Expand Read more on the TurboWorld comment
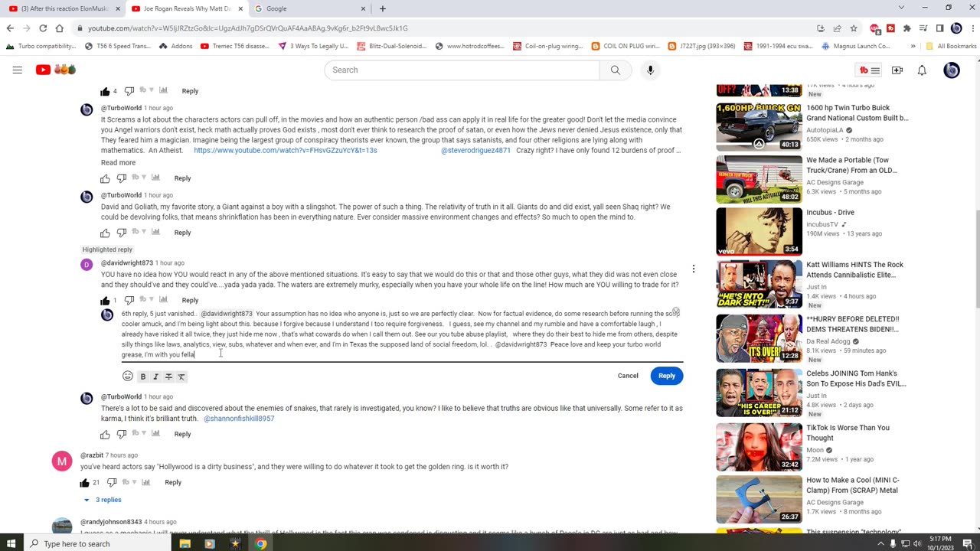The height and width of the screenshot is (551, 980). pos(118,162)
